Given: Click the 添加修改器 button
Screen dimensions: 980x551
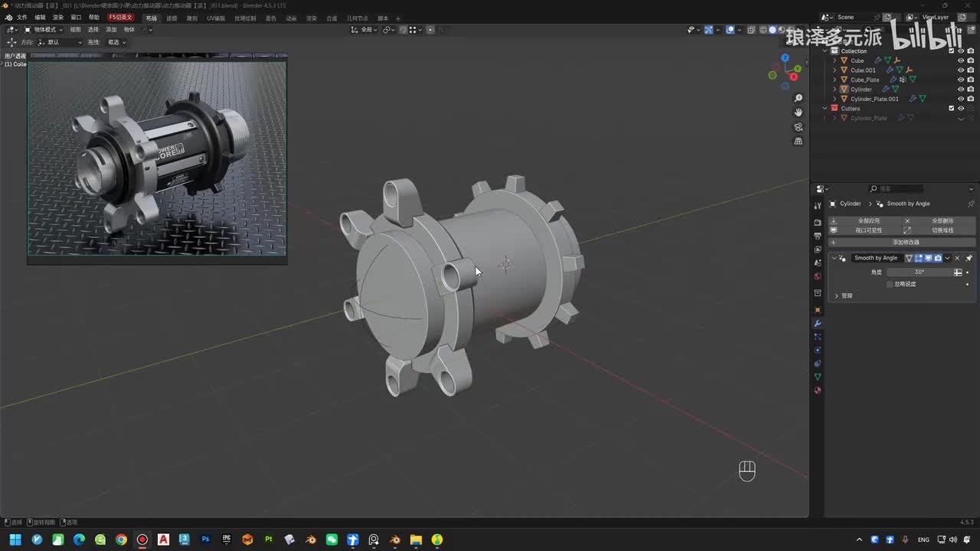Looking at the screenshot, I should 905,242.
